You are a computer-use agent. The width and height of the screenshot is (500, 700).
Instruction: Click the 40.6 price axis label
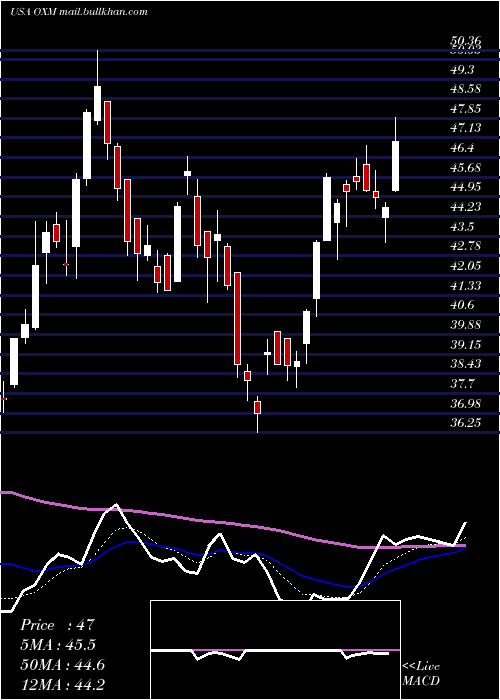tap(462, 305)
